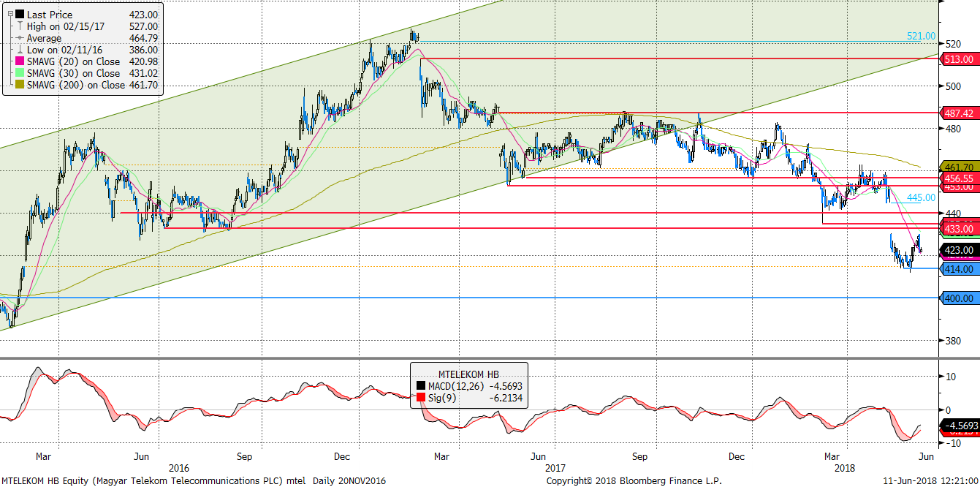Click the 521.00 cyan line annotation
The height and width of the screenshot is (487, 980).
921,36
